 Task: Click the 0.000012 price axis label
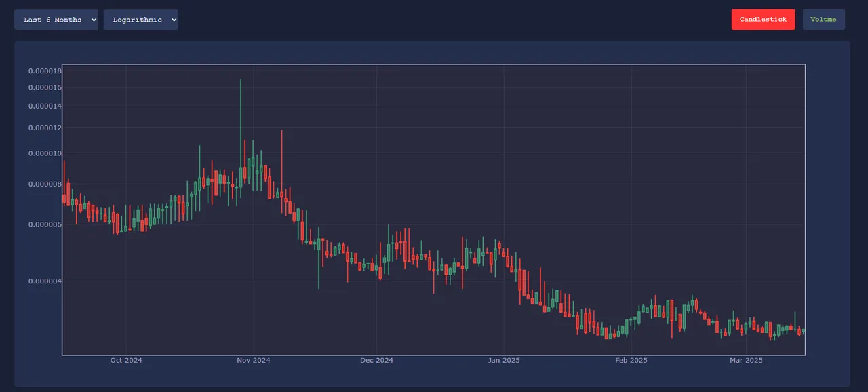[45, 128]
